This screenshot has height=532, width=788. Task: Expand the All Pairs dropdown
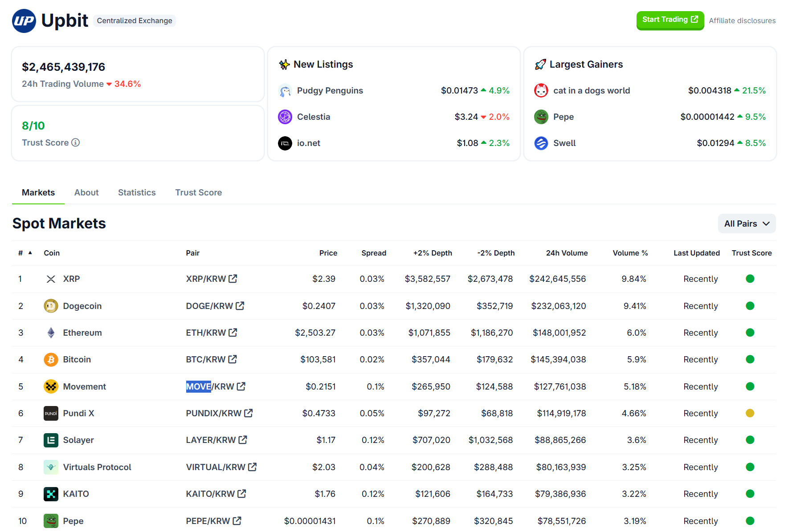(x=747, y=223)
